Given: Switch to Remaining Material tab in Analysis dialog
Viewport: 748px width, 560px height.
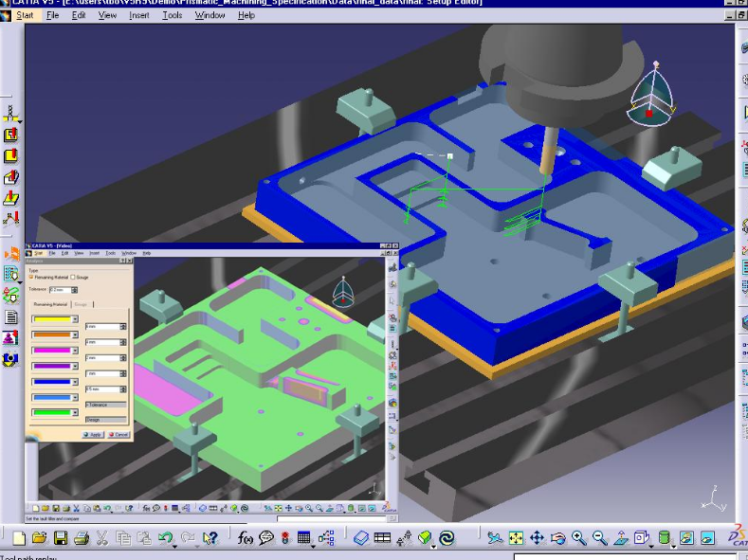Looking at the screenshot, I should [x=50, y=304].
